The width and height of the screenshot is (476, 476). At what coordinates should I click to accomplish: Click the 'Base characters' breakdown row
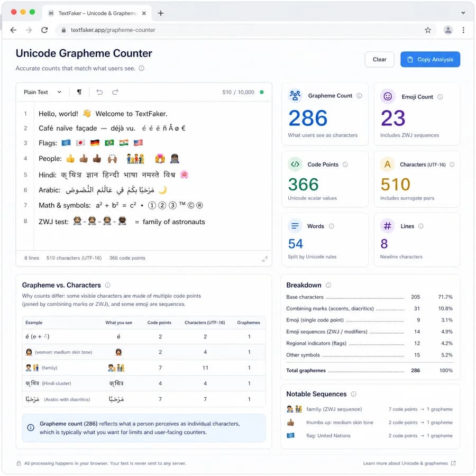click(x=370, y=297)
